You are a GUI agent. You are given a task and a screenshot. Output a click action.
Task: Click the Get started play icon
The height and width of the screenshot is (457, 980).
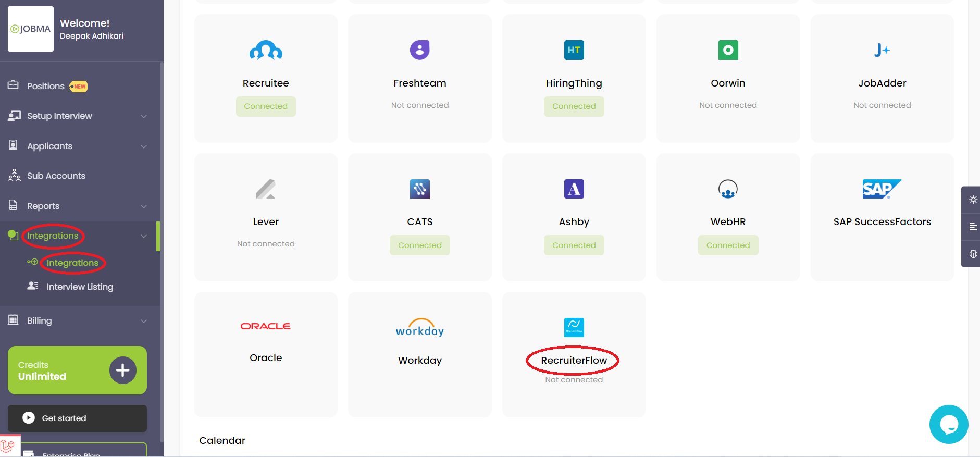pyautogui.click(x=29, y=418)
